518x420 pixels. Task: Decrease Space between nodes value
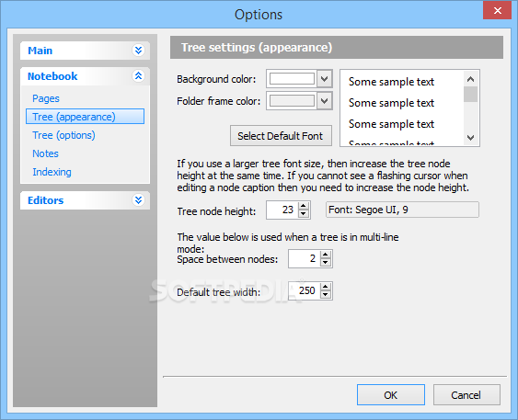coord(326,263)
